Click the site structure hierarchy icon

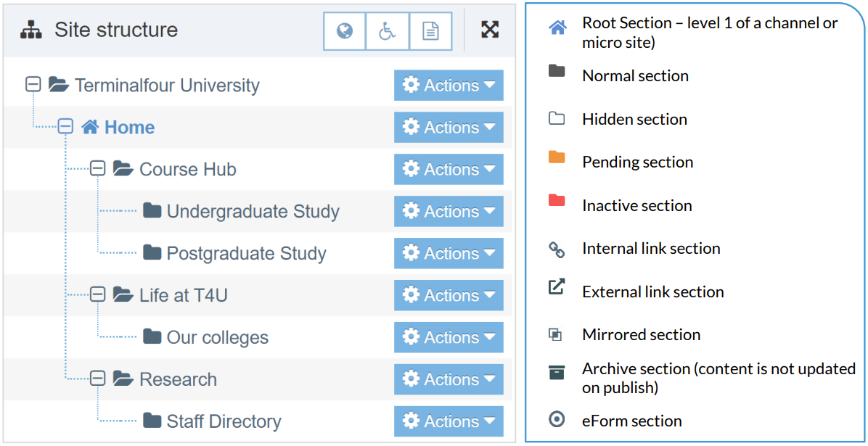[30, 30]
